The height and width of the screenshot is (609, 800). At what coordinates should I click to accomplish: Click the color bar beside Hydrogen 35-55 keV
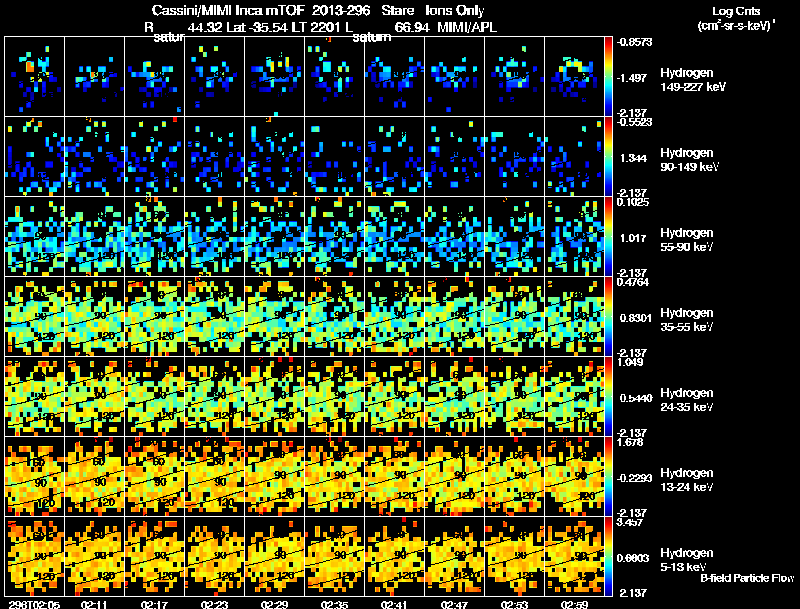tap(608, 317)
